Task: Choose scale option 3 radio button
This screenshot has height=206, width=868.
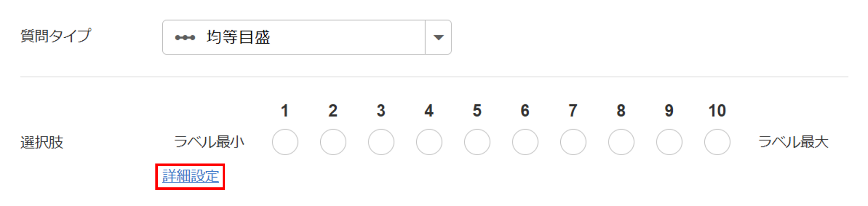Action: [x=381, y=142]
